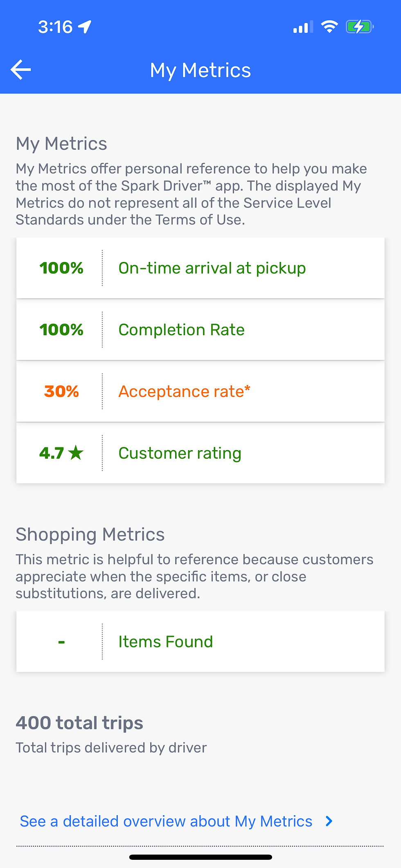Open See a detailed overview about My Metrics
The height and width of the screenshot is (868, 401).
coord(166,821)
